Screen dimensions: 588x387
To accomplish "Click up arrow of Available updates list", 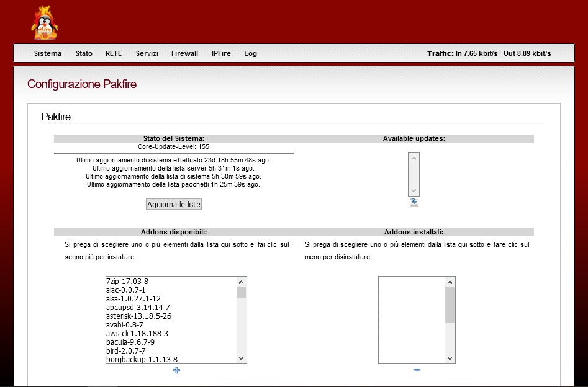I will 414,158.
